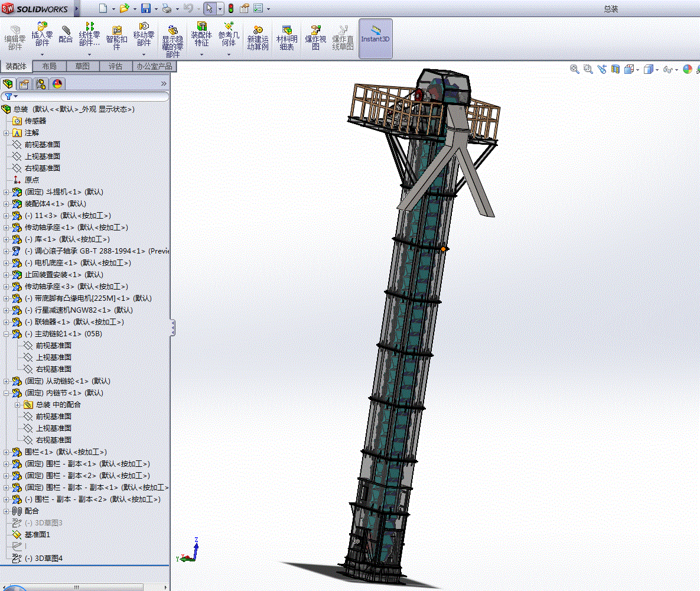
Task: Toggle the Instant3D button
Action: tap(376, 38)
